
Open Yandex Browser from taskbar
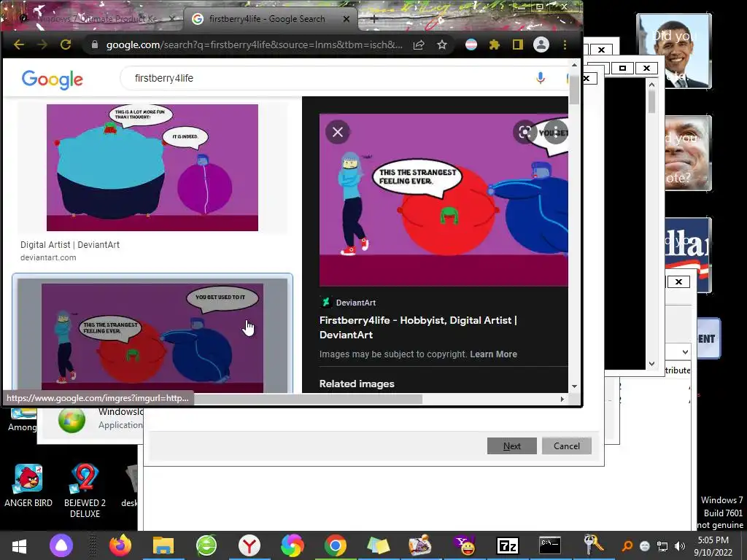tap(249, 545)
